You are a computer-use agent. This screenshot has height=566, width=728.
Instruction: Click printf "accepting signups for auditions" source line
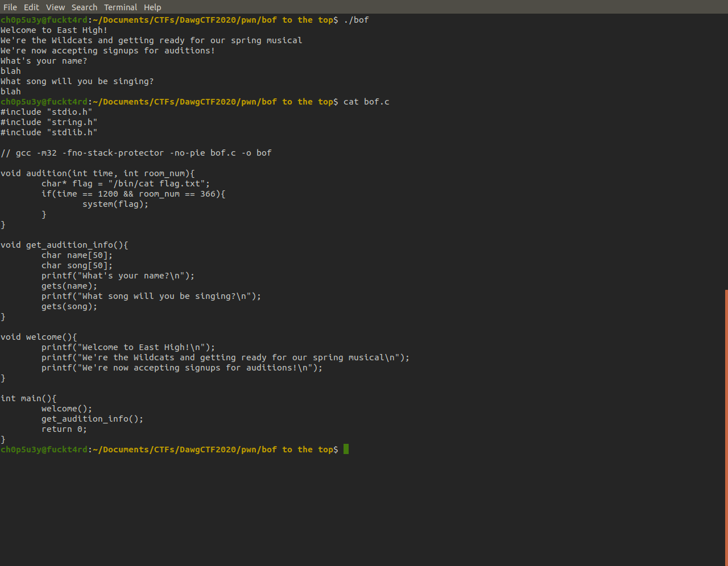[x=182, y=368]
